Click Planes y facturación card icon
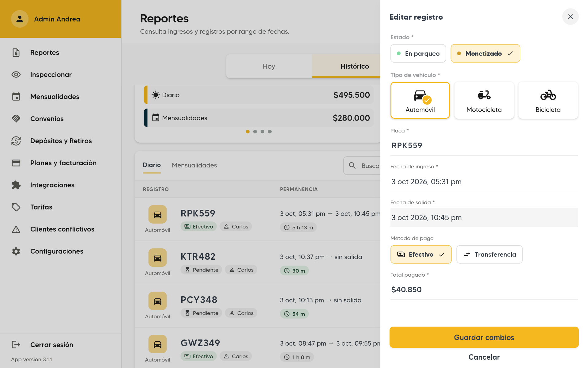This screenshot has width=588, height=368. [x=16, y=163]
